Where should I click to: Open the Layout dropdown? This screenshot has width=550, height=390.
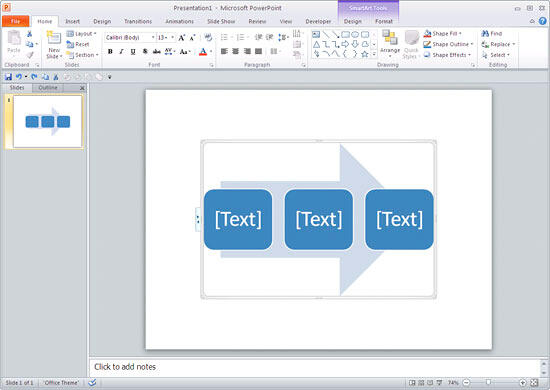click(x=81, y=34)
